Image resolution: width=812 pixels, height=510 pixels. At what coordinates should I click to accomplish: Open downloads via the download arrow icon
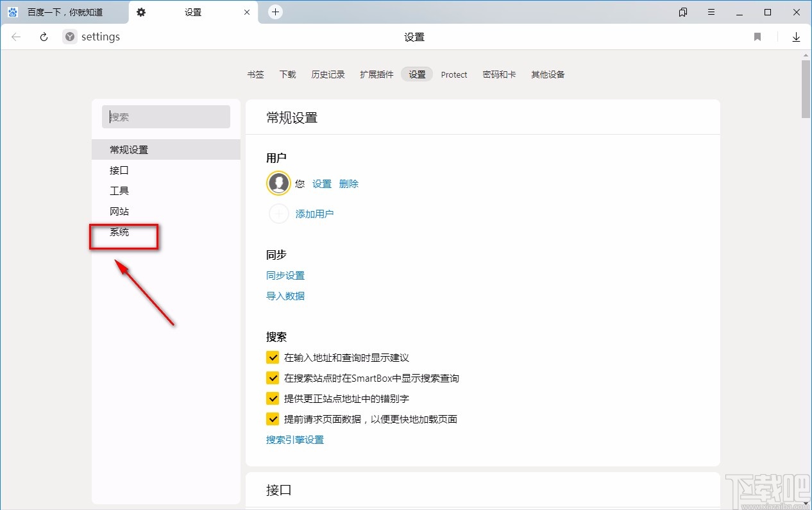coord(796,37)
